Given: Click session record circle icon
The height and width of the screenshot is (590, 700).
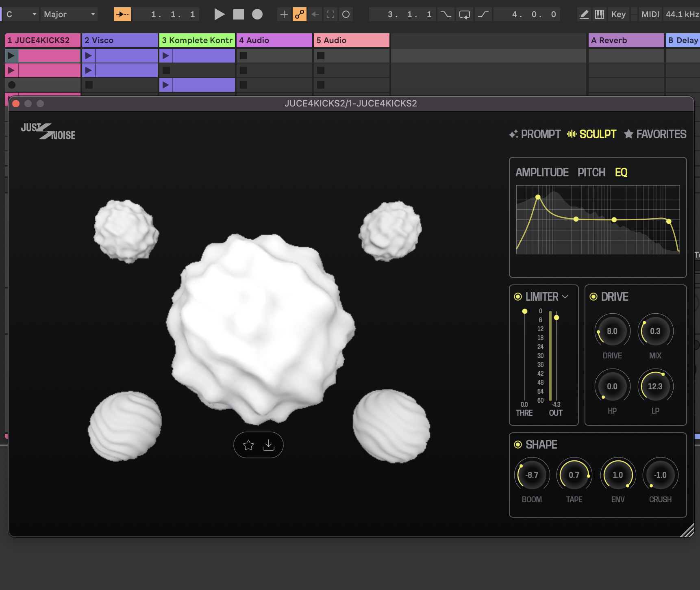Looking at the screenshot, I should (346, 15).
